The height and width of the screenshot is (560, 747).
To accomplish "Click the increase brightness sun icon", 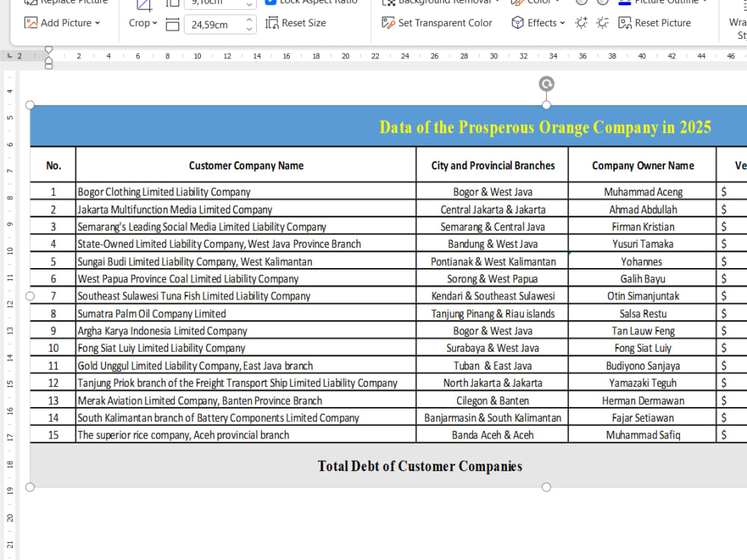I will point(581,23).
